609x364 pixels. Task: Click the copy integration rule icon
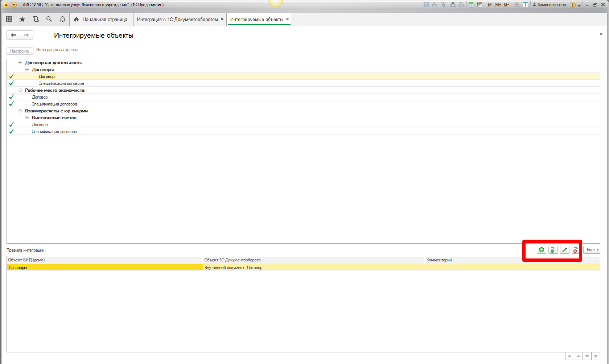tap(553, 250)
